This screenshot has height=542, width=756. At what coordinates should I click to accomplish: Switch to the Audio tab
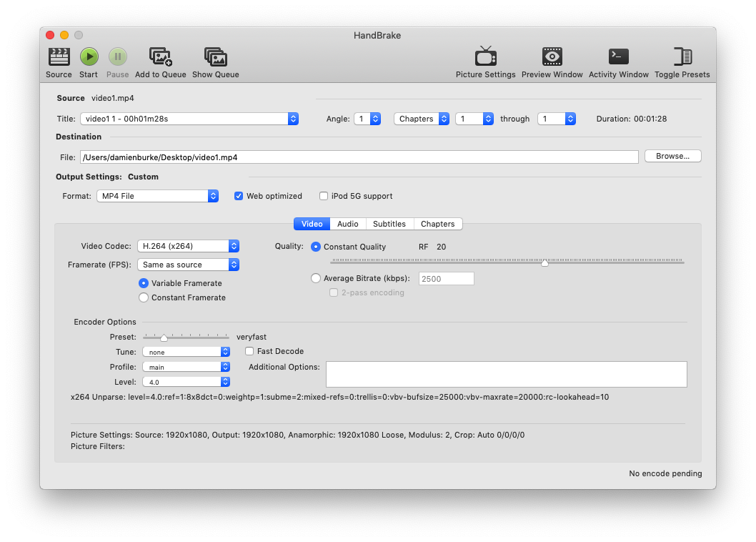[347, 224]
